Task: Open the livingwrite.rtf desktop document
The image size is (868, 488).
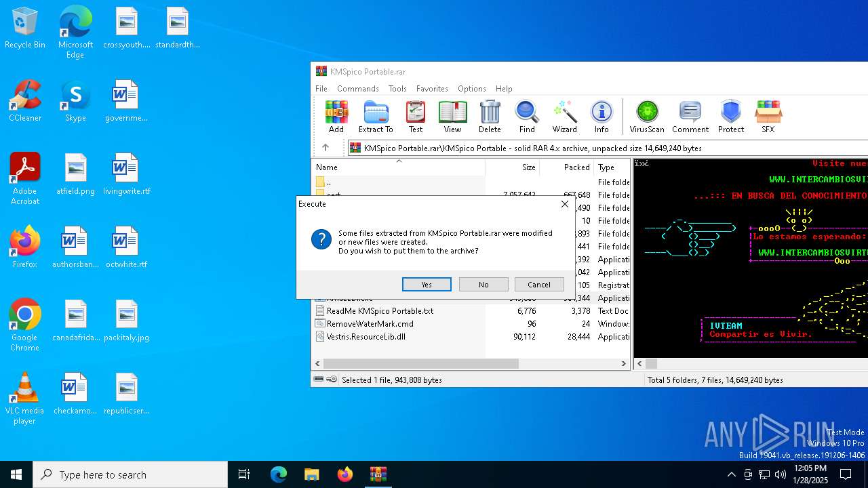Action: pos(126,174)
